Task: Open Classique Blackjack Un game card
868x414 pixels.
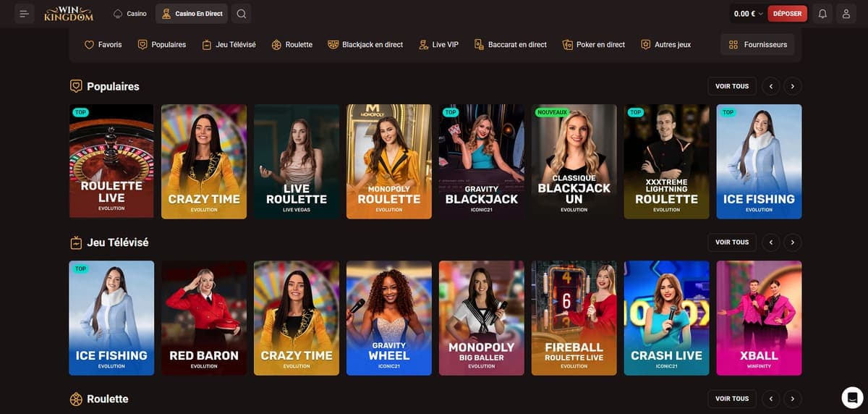Action: click(574, 161)
